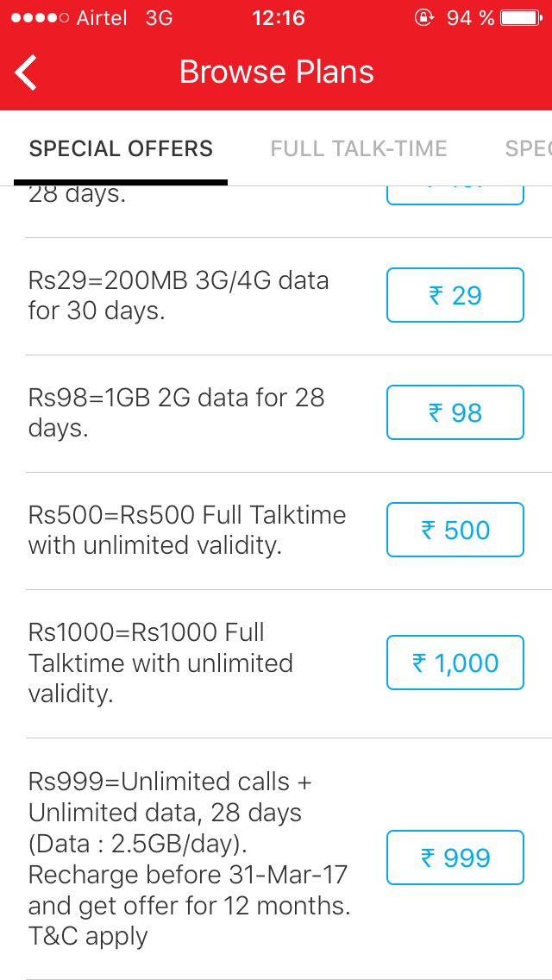Tap the 12:16 clock in status bar
Viewport: 552px width, 980px height.
point(278,18)
